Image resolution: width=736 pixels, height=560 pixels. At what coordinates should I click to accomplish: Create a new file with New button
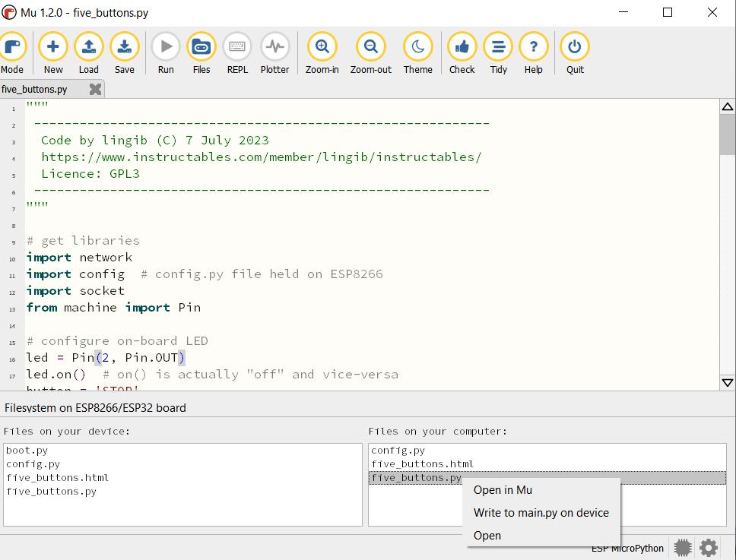click(53, 47)
